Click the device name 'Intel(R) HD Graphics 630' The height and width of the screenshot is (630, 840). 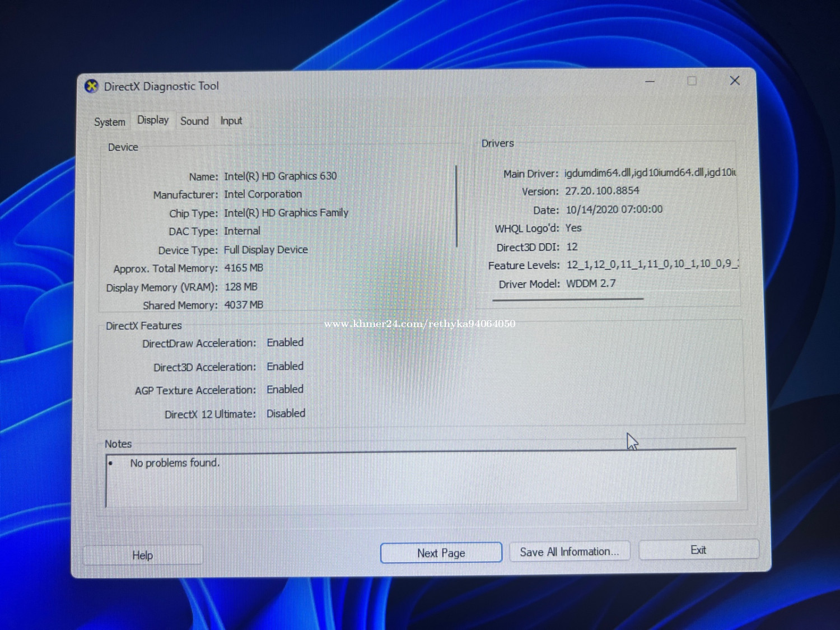pos(280,176)
